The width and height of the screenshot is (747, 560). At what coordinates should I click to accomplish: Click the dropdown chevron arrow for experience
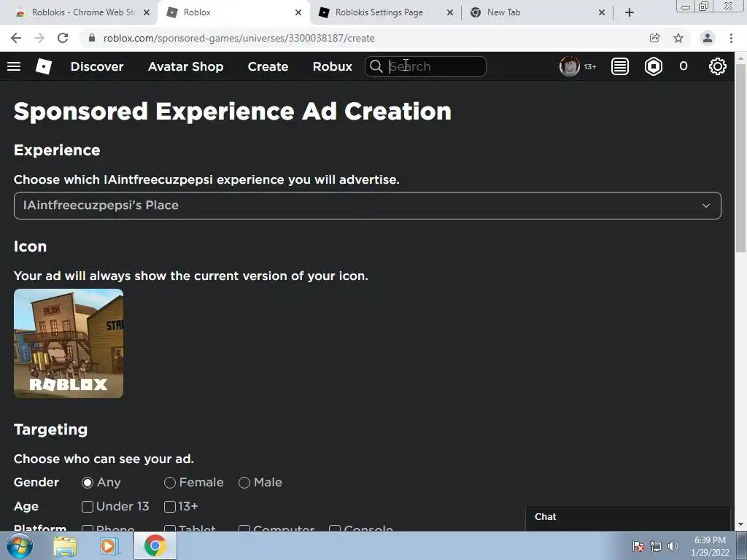(x=706, y=206)
